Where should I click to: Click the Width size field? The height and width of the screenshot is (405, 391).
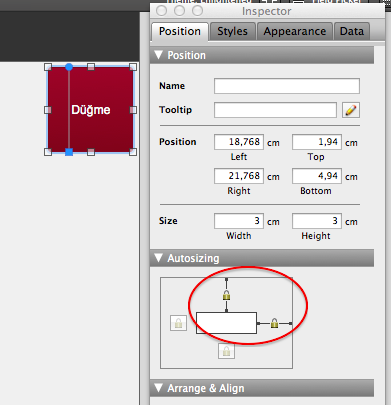(239, 221)
